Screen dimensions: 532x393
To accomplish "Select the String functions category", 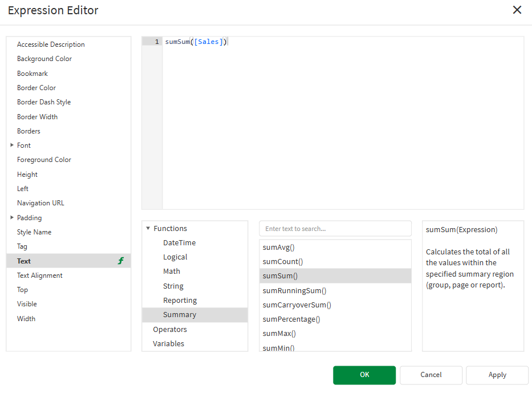I will point(173,285).
